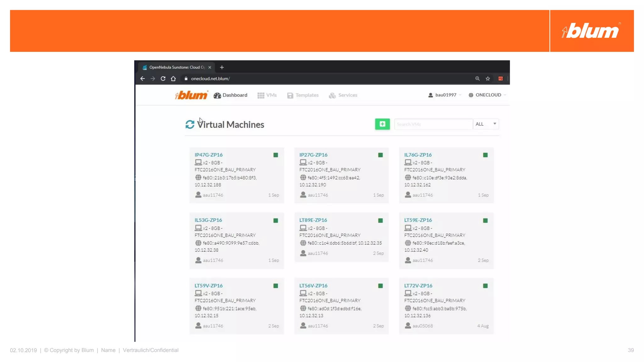Click the refresh icon beside Virtual Machines
This screenshot has height=362, width=644.
tap(190, 124)
